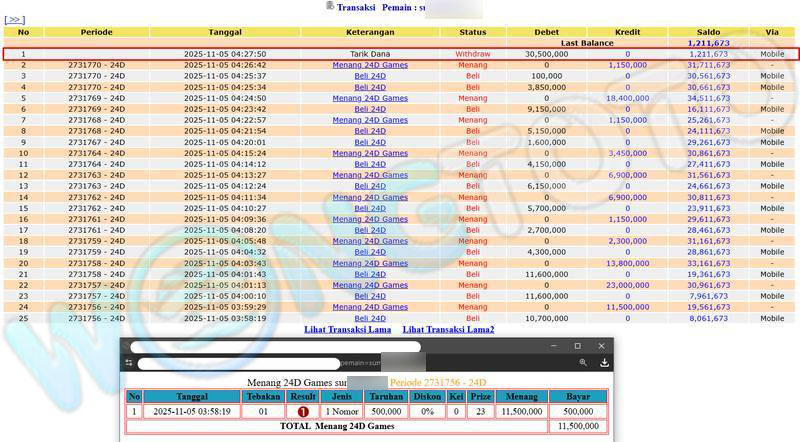
Task: Open Beli 24D link dated 03:58:19
Action: pos(370,318)
